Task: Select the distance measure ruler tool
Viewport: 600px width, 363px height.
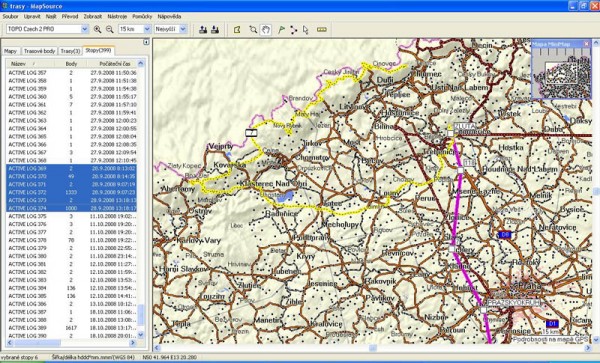Action: coord(322,29)
